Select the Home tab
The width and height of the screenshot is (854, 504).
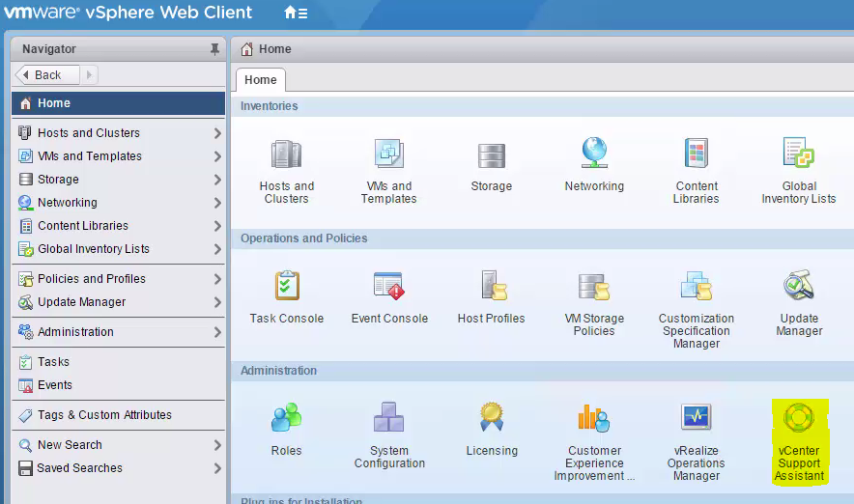click(x=260, y=80)
